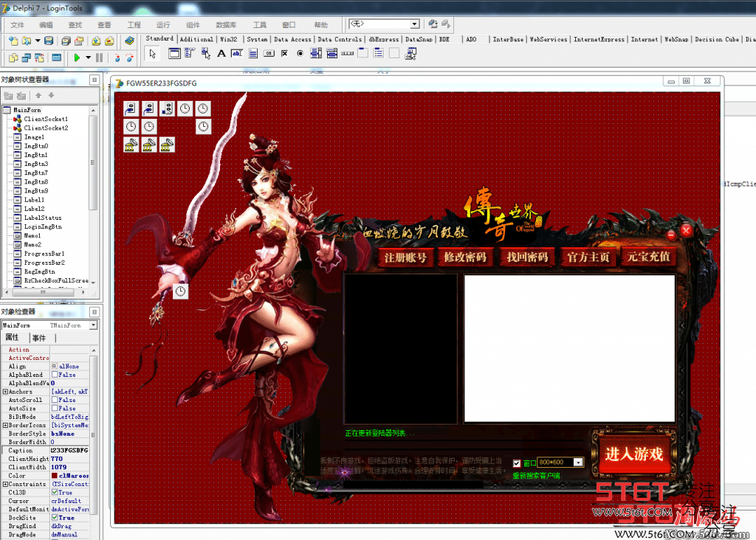Select the MainMenu component in palette
Image resolution: width=756 pixels, height=540 pixels.
[x=190, y=53]
